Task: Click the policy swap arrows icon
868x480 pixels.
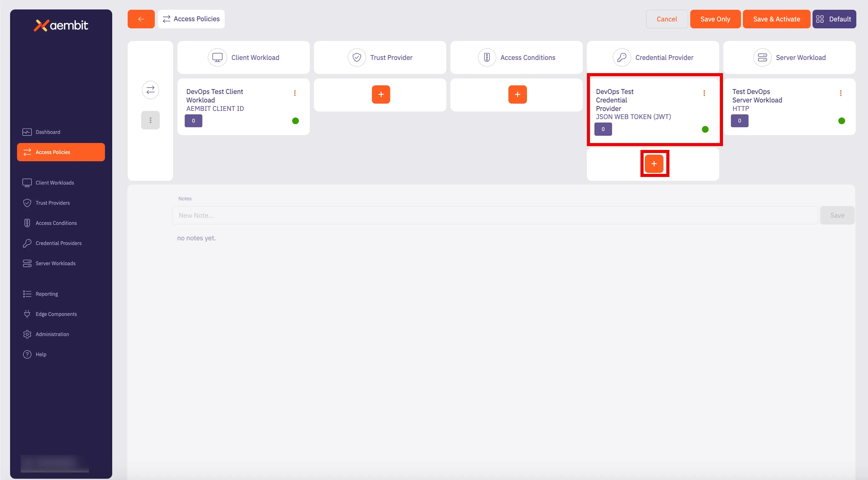Action: coord(150,90)
